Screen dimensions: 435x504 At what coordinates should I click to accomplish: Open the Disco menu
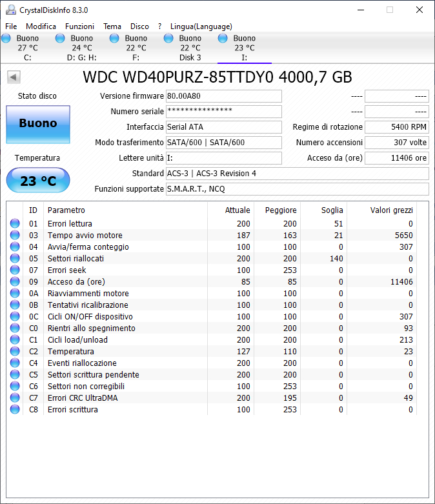click(139, 26)
